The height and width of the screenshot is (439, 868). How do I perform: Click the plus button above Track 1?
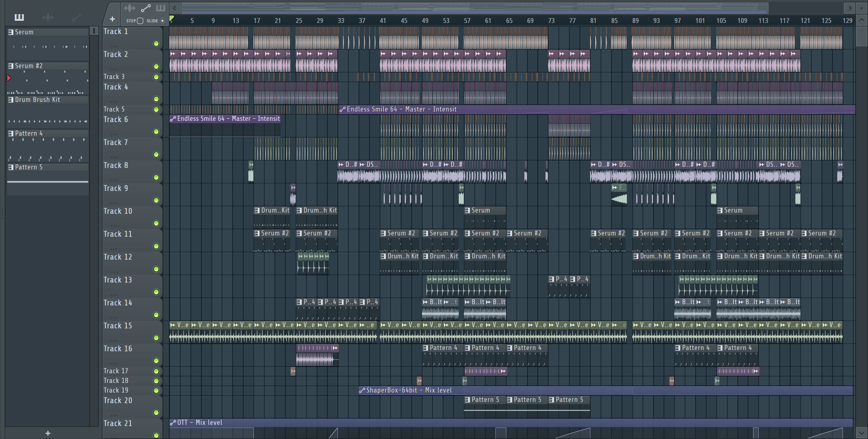click(x=112, y=19)
